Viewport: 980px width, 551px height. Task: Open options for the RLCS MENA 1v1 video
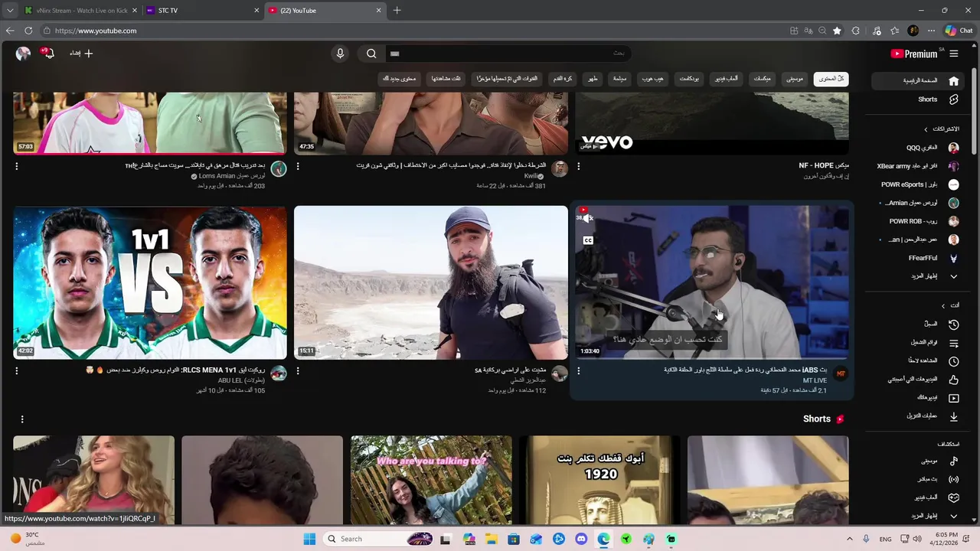click(x=17, y=370)
